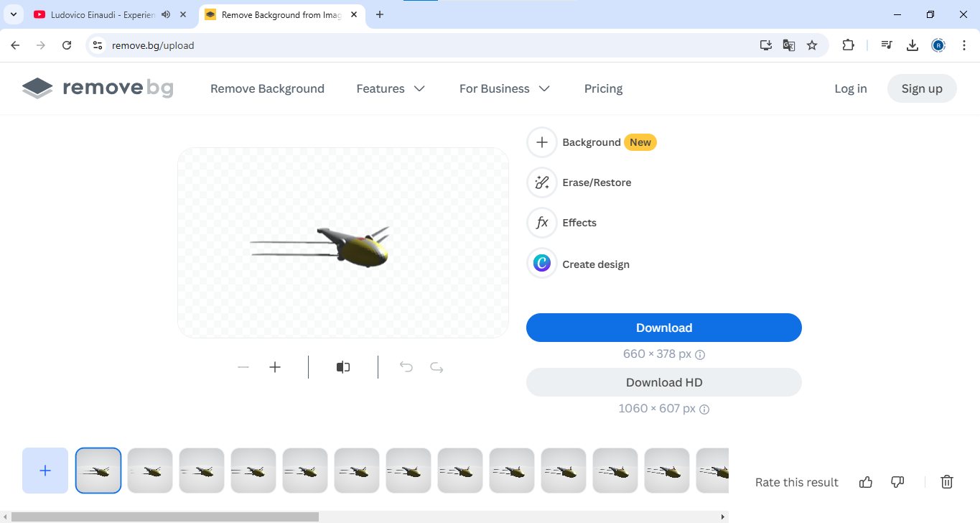Screen dimensions: 980x523
Task: Click the Background plus icon
Action: [542, 142]
